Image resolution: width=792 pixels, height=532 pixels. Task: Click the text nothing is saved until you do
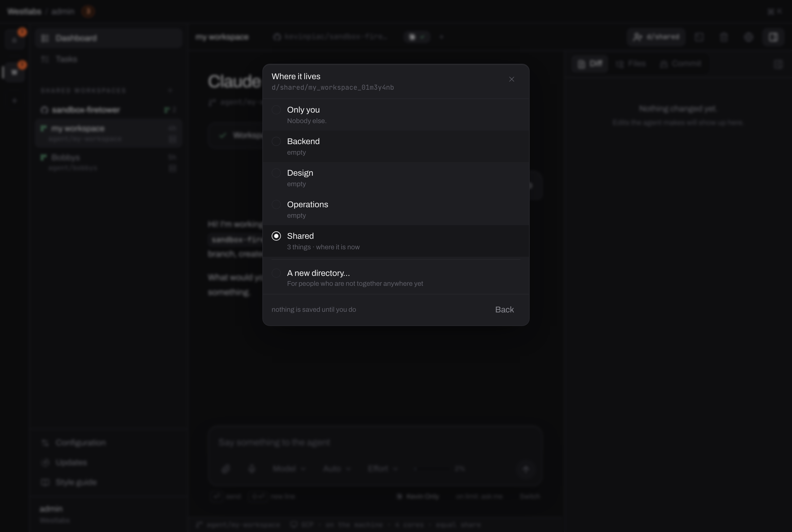pyautogui.click(x=313, y=310)
